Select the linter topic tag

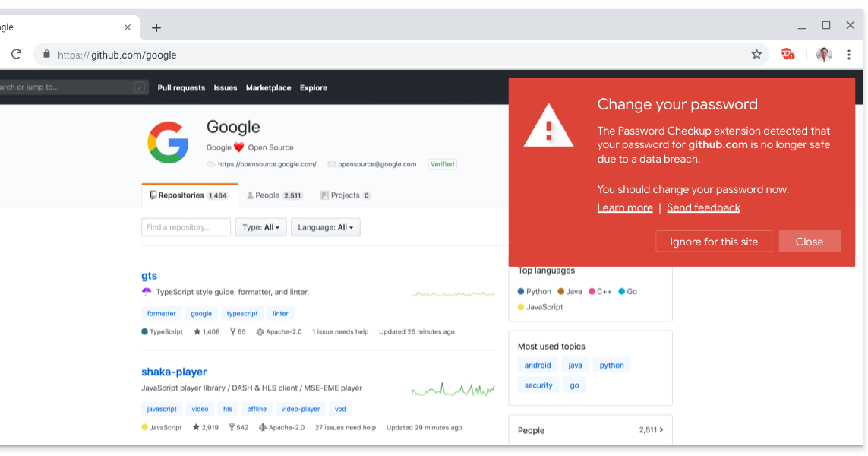(x=280, y=314)
